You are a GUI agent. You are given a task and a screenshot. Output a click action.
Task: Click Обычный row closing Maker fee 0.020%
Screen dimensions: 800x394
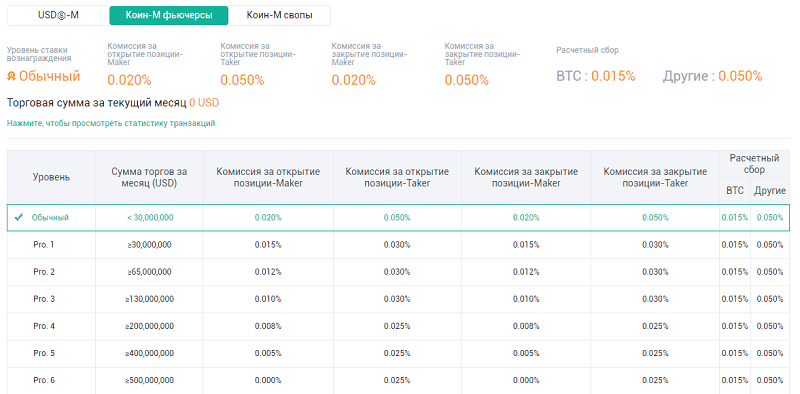click(526, 217)
